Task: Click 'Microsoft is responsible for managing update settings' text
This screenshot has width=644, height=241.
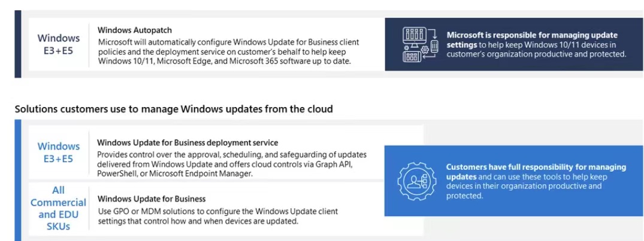Action: (532, 39)
